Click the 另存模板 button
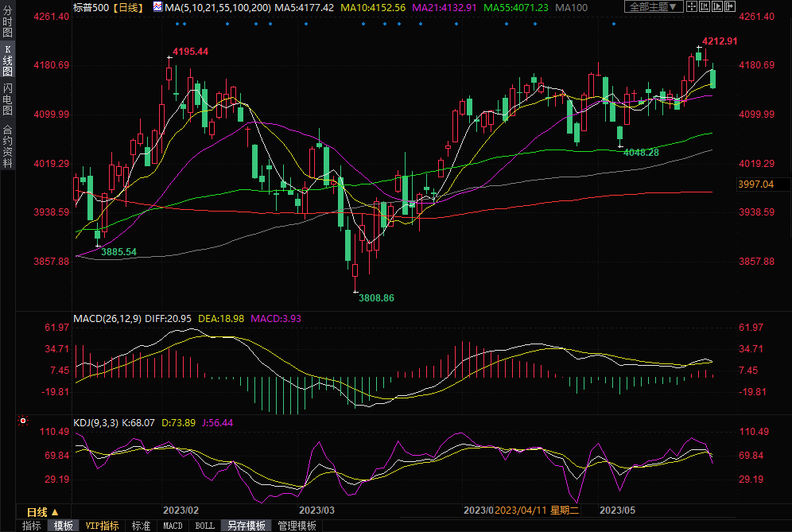 [x=246, y=526]
